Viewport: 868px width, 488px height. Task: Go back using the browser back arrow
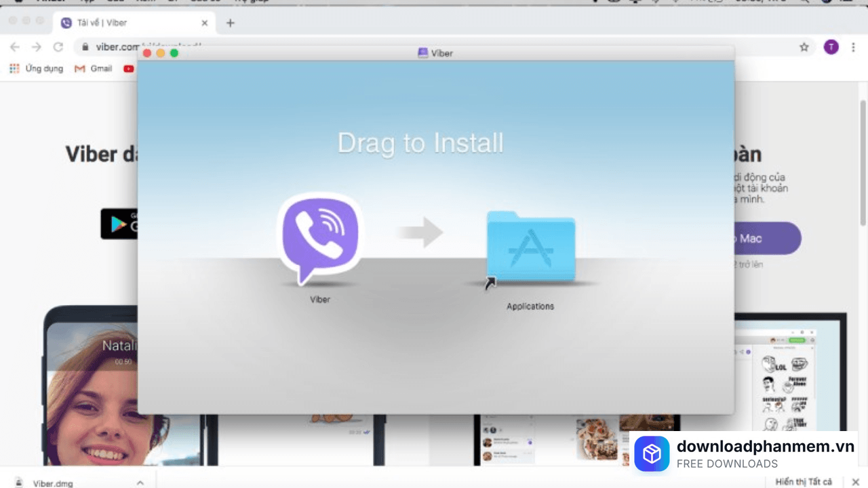(15, 47)
